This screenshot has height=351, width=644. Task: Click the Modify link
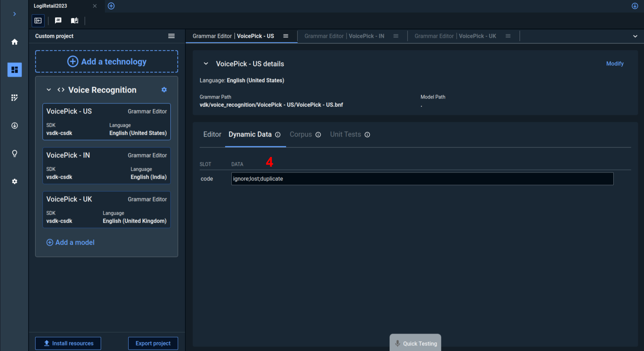click(x=615, y=64)
